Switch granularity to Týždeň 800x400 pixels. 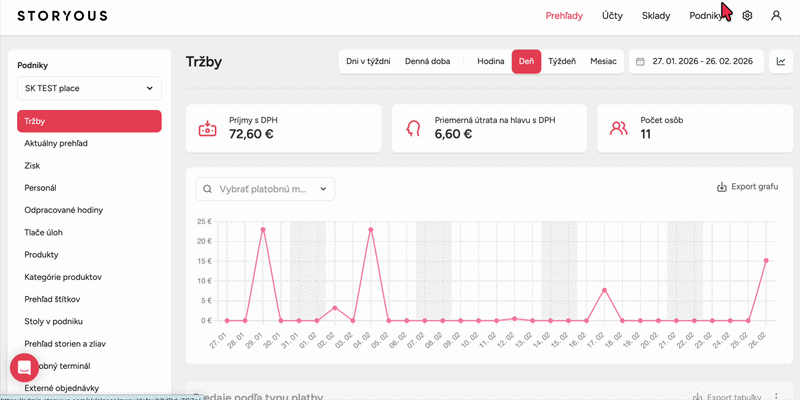pyautogui.click(x=560, y=61)
